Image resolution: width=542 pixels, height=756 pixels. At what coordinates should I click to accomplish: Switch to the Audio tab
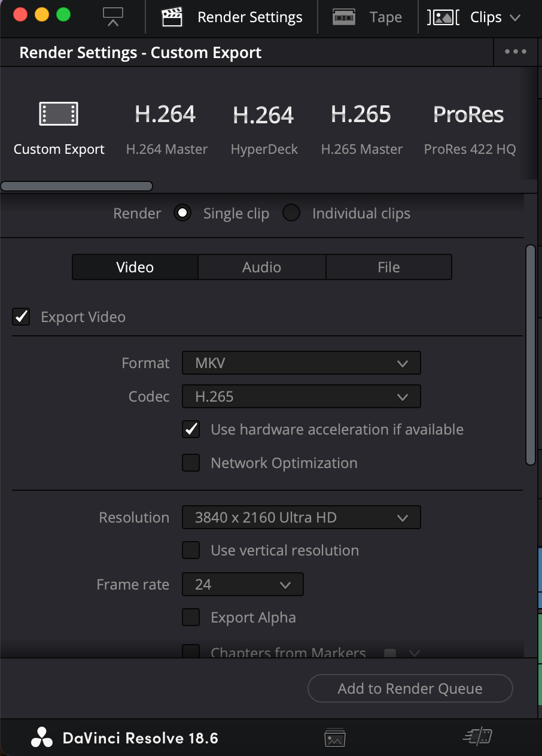[x=262, y=267]
